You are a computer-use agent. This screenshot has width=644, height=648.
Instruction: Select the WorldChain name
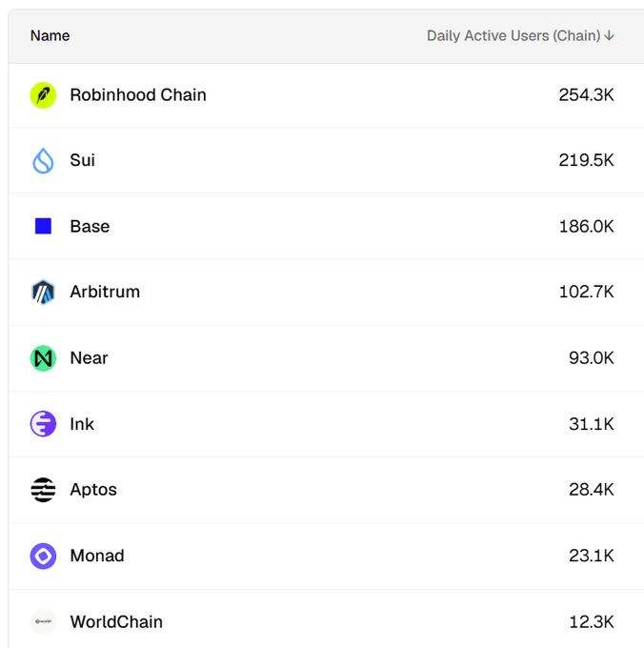116,622
